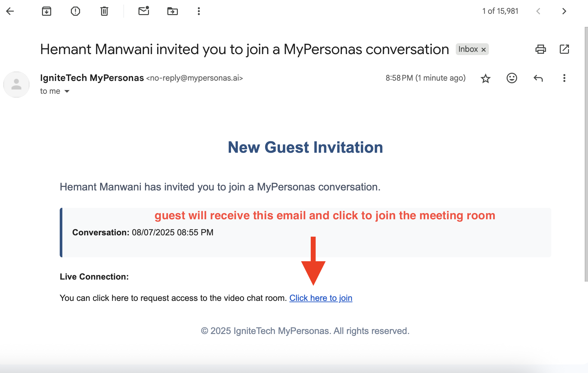This screenshot has height=373, width=588.
Task: Click sender name IgniteTech MyPersonas
Action: [92, 78]
